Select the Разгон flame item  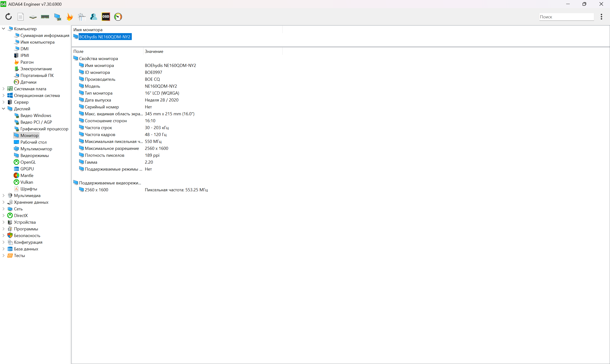tap(24, 62)
